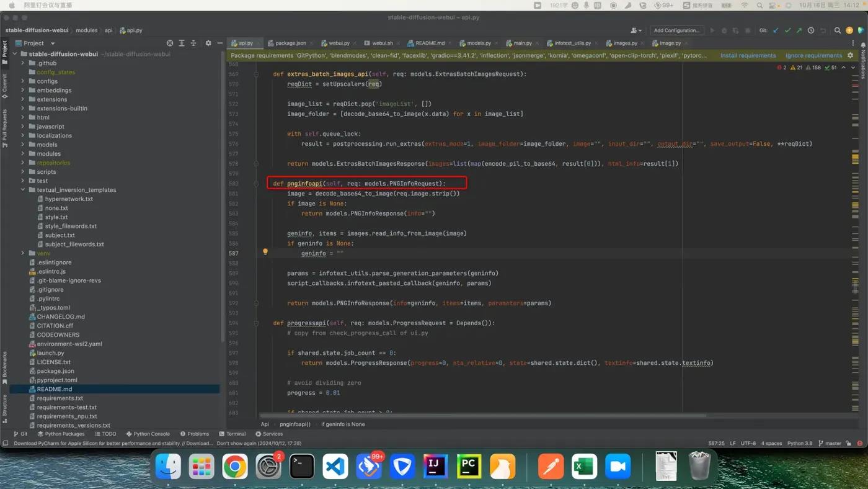The image size is (868, 489).
Task: Open the Problems tool window
Action: [195, 434]
